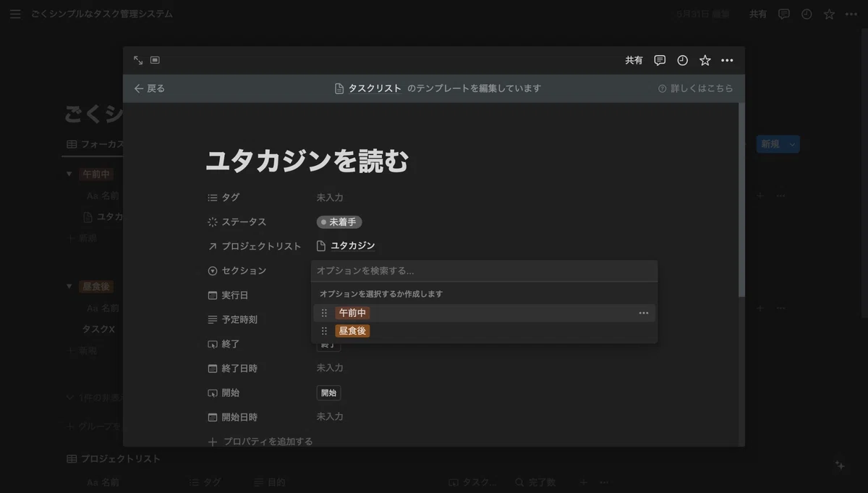Click the empty 終了日時 value
This screenshot has height=493, width=868.
330,368
